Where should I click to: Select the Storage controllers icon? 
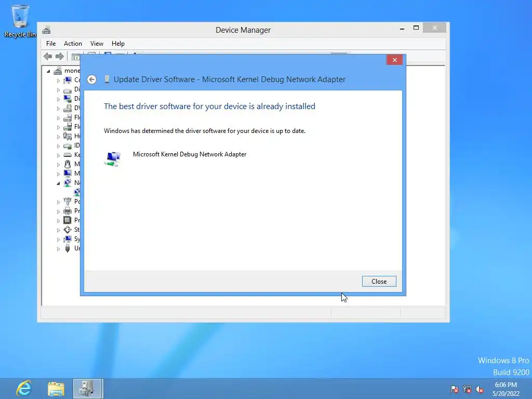click(x=68, y=230)
